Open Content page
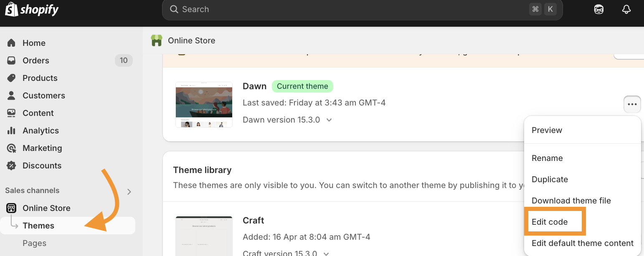Viewport: 644px width, 256px height. [x=38, y=113]
